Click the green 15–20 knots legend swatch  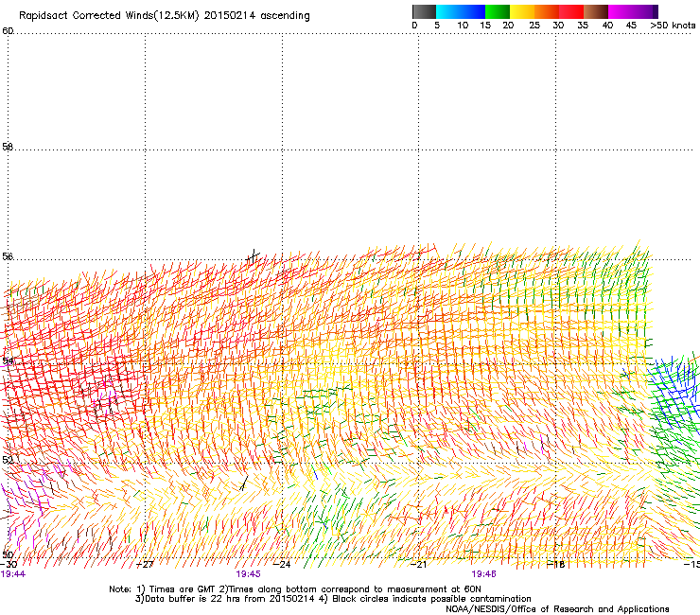(x=498, y=11)
